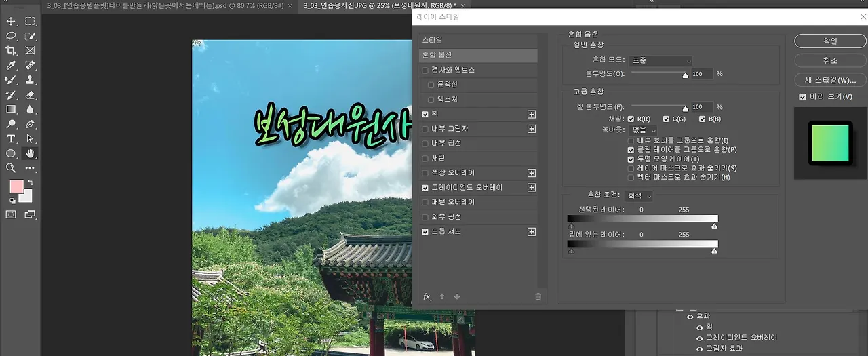Open the 녹아웃 없음 dropdown
Viewport: 868px width, 356px height.
pos(643,130)
